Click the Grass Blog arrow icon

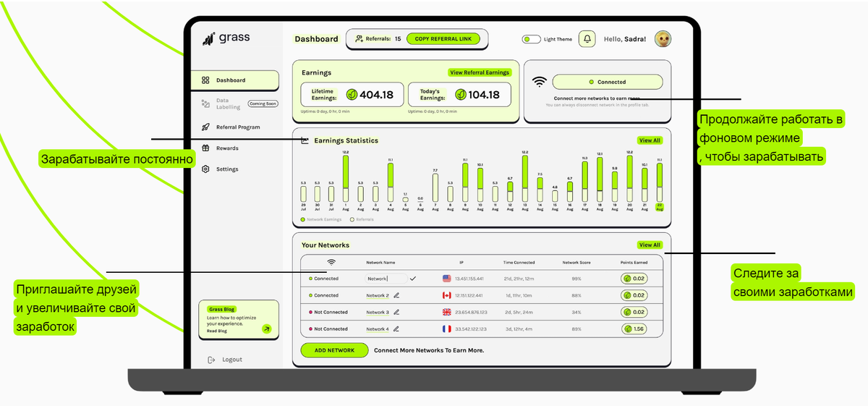266,329
